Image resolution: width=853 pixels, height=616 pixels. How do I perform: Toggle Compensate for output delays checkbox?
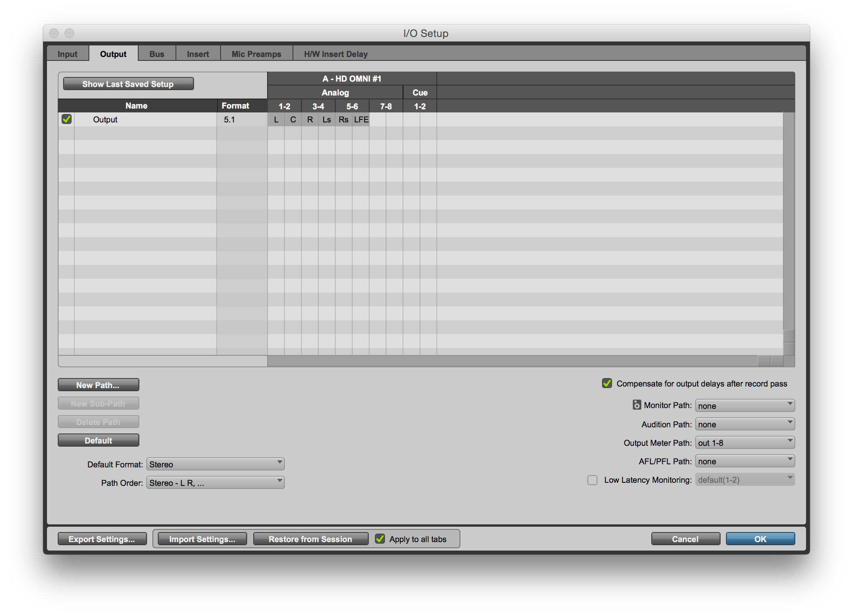click(x=607, y=383)
